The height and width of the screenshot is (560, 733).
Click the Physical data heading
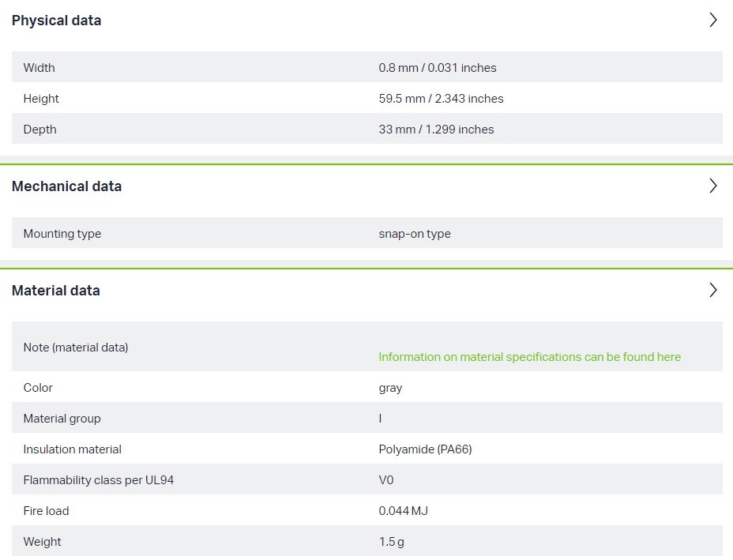[56, 21]
